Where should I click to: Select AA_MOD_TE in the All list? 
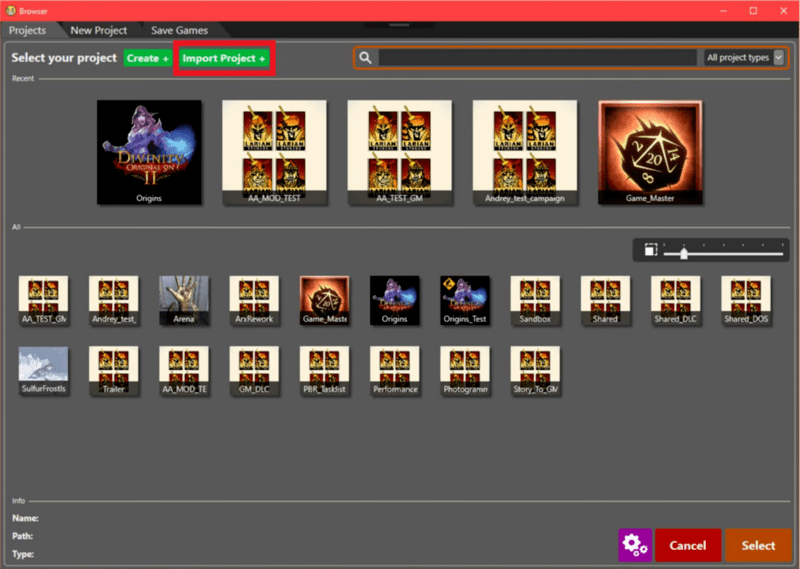[184, 371]
